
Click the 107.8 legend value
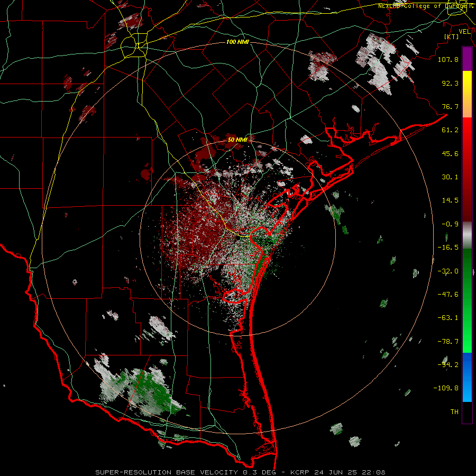[x=448, y=59]
